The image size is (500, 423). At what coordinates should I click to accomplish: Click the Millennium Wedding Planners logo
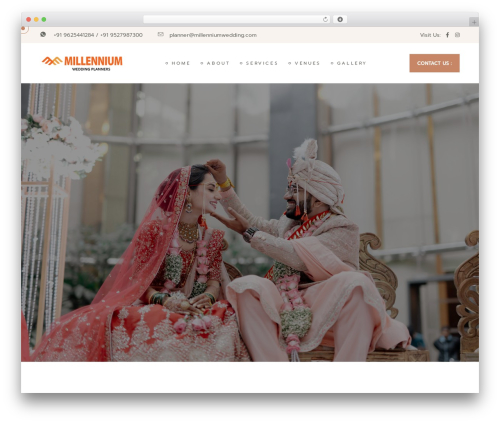pos(82,63)
